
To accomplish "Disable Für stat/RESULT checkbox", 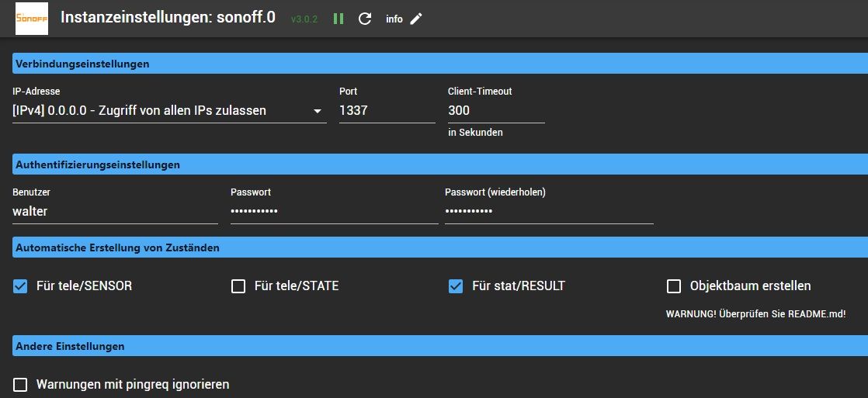I will tap(456, 286).
